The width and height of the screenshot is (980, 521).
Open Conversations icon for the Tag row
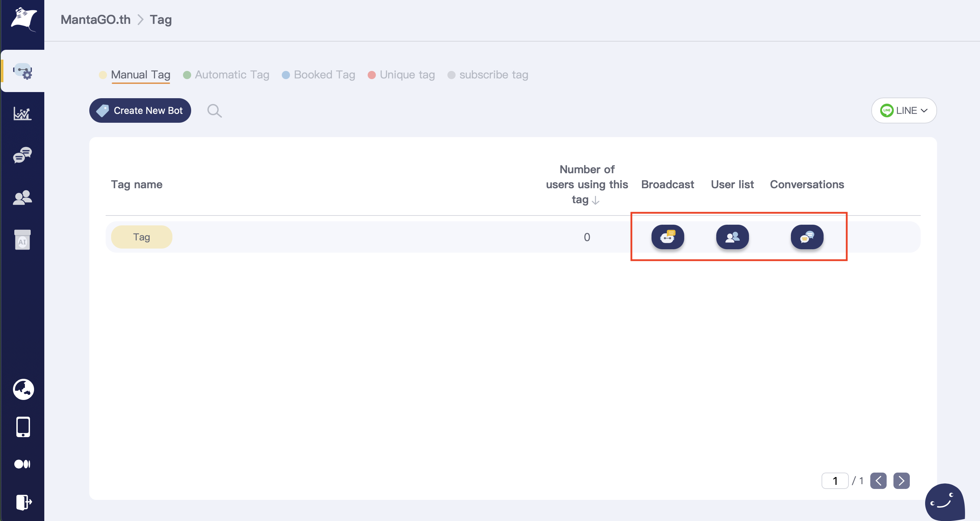pyautogui.click(x=807, y=237)
